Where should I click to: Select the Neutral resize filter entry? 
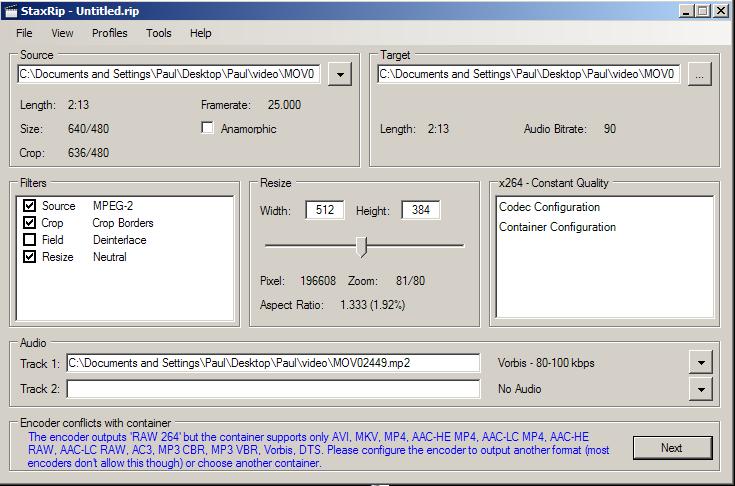click(110, 257)
